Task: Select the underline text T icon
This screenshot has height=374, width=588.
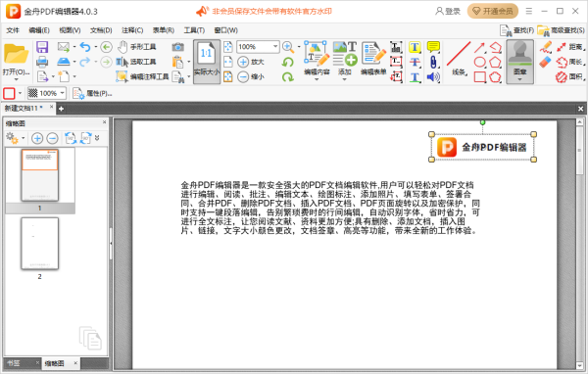Action: click(x=415, y=76)
